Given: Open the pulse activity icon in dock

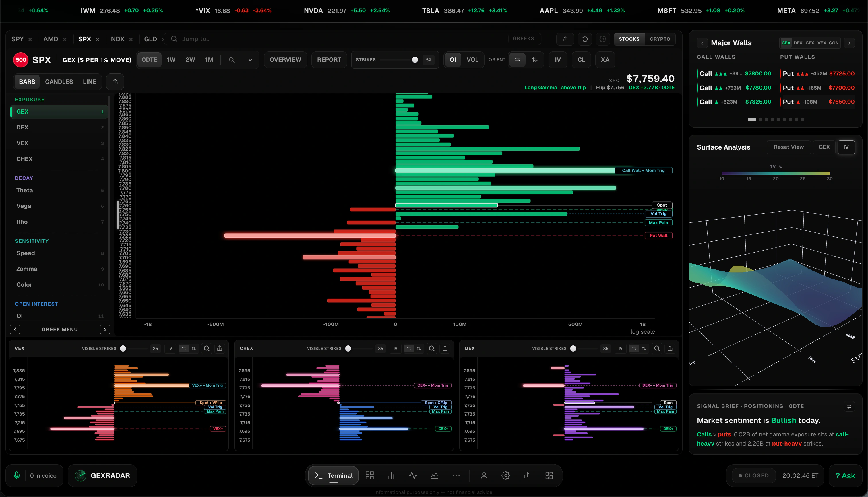Looking at the screenshot, I should [413, 475].
